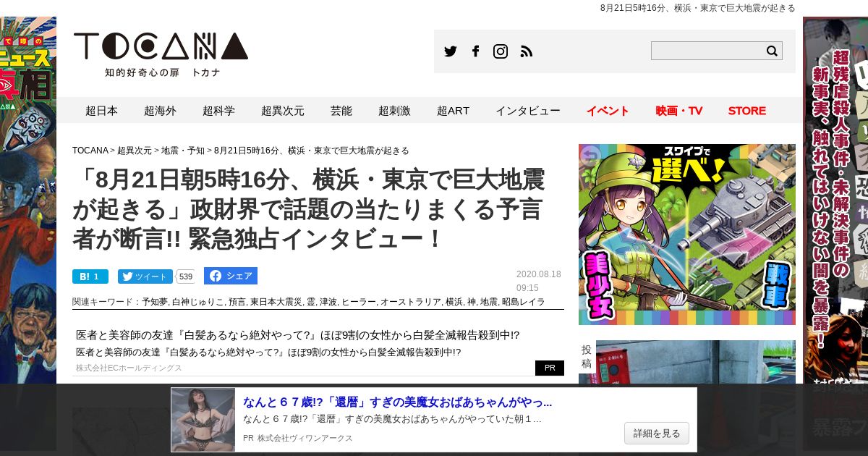The image size is (868, 456).
Task: Click the main article headline
Action: coord(308,208)
